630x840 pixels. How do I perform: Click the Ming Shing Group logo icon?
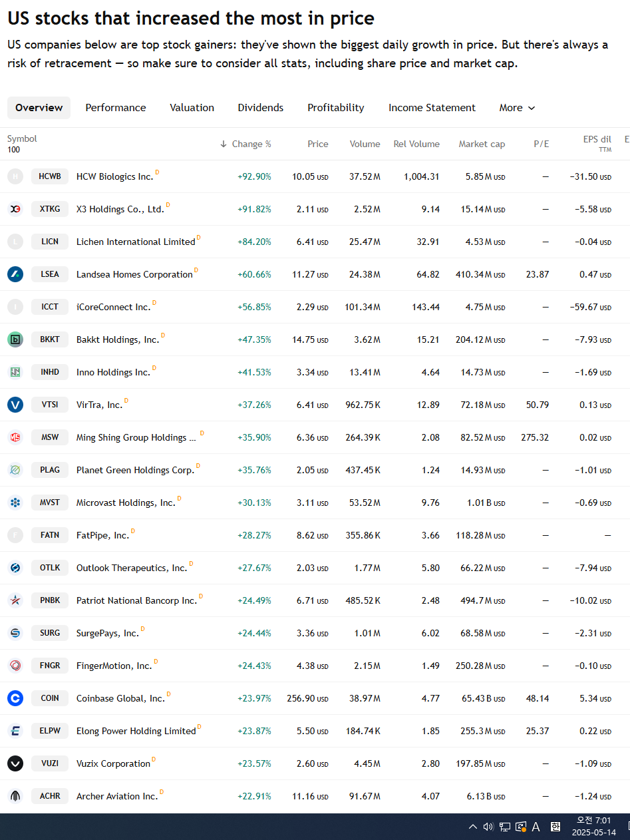tap(15, 437)
